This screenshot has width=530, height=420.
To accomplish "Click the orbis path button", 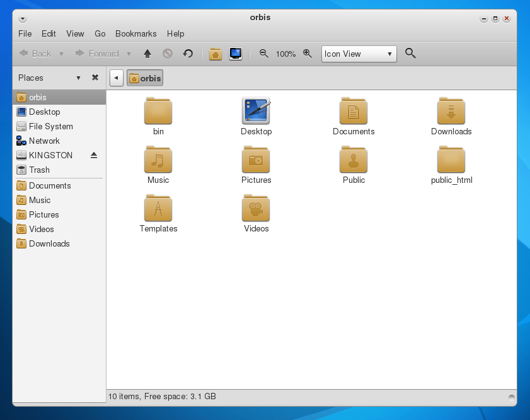I will (145, 78).
